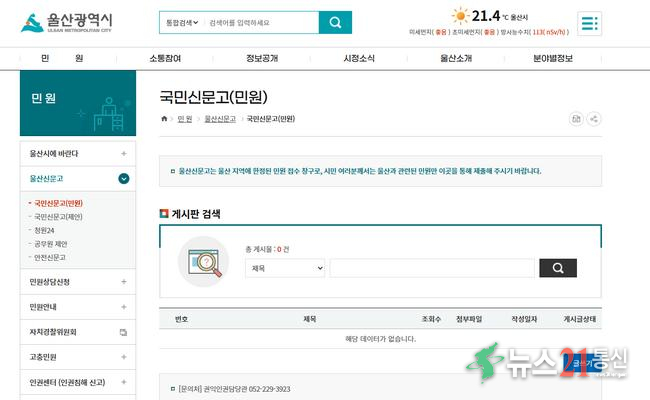Click the home icon in breadcrumb
Image resolution: width=650 pixels, height=400 pixels.
click(x=165, y=119)
